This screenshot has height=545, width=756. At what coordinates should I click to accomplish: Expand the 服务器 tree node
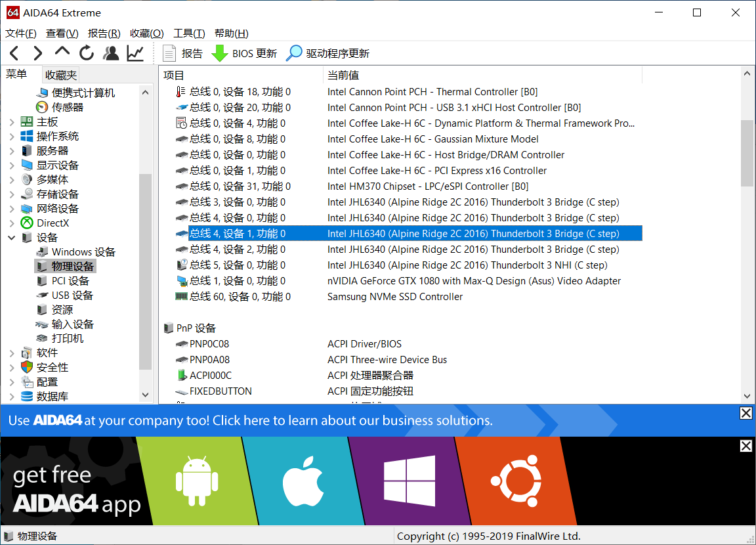click(12, 151)
